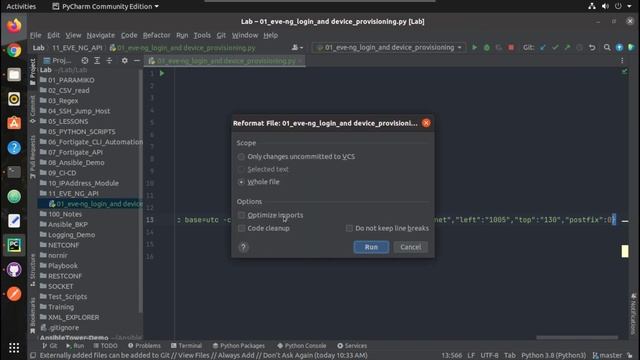This screenshot has width=640, height=360.
Task: Launch Chrome from the dock
Action: [x=14, y=50]
